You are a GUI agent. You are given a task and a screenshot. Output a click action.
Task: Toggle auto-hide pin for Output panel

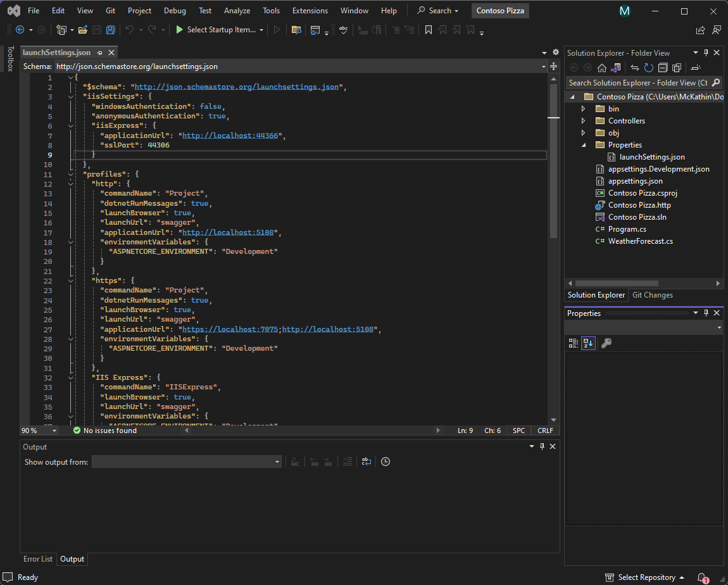pos(542,446)
